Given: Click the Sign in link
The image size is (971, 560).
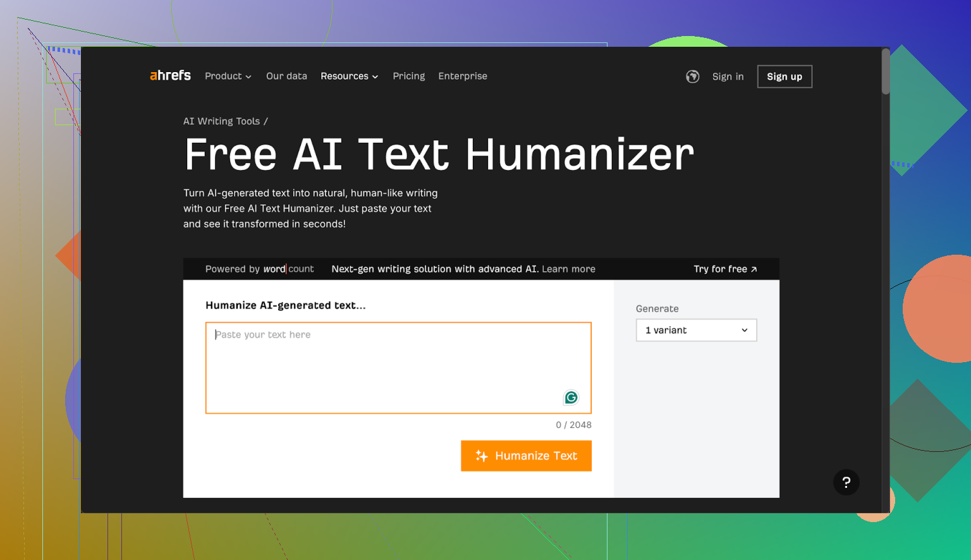Looking at the screenshot, I should pos(728,76).
